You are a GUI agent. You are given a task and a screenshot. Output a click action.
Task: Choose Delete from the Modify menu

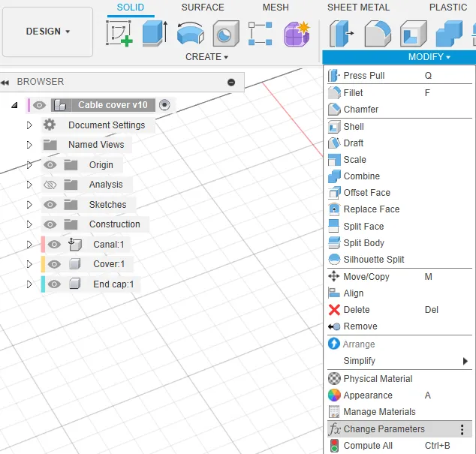point(399,310)
